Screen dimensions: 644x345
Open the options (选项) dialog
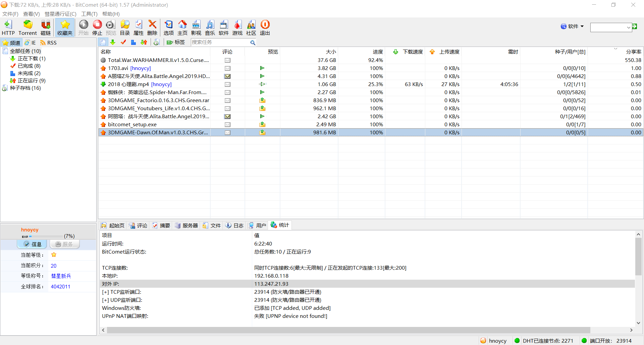point(169,28)
